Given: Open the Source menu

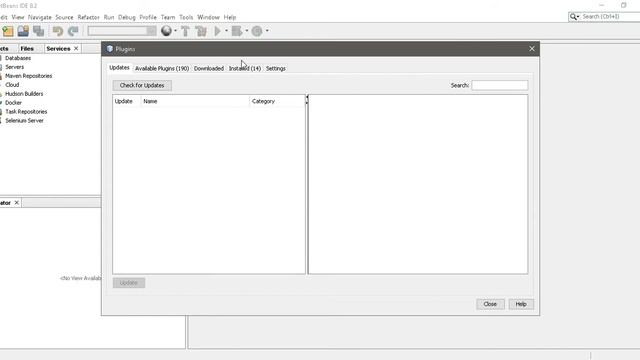Looking at the screenshot, I should [x=64, y=17].
